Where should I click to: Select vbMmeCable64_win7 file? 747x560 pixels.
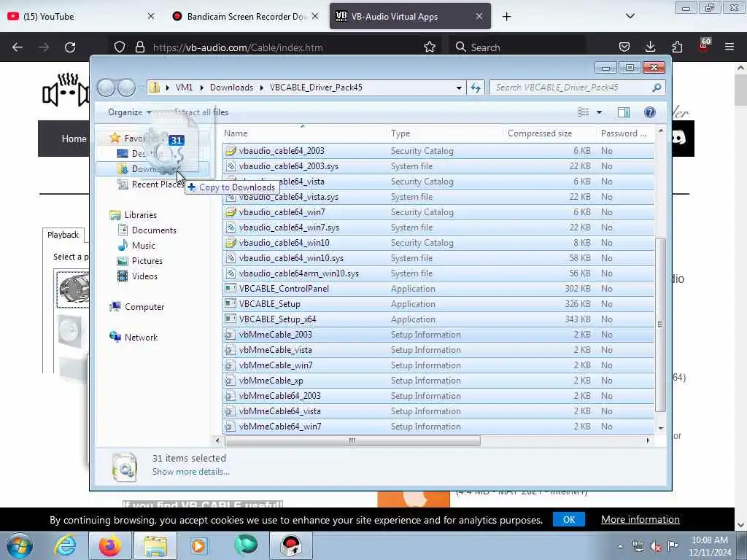coord(438,427)
